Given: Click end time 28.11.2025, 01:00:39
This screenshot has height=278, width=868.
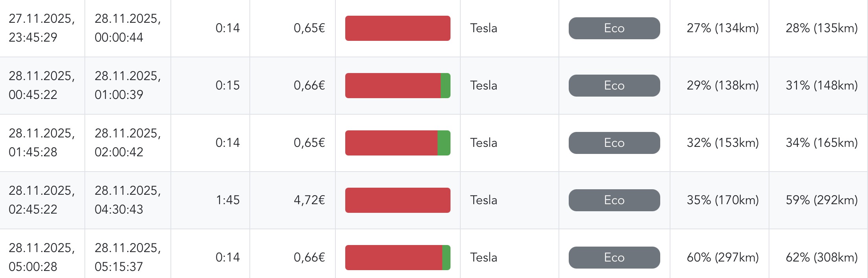Looking at the screenshot, I should coord(128,85).
